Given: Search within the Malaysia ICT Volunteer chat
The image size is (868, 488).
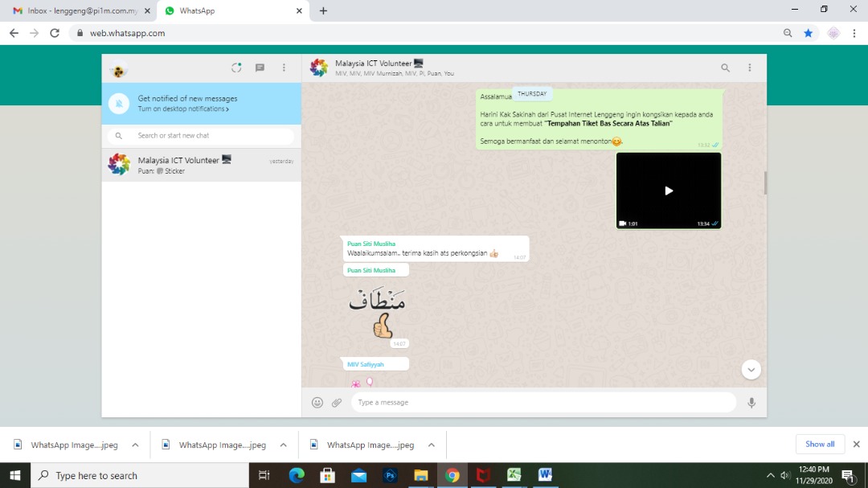Looking at the screenshot, I should [725, 68].
